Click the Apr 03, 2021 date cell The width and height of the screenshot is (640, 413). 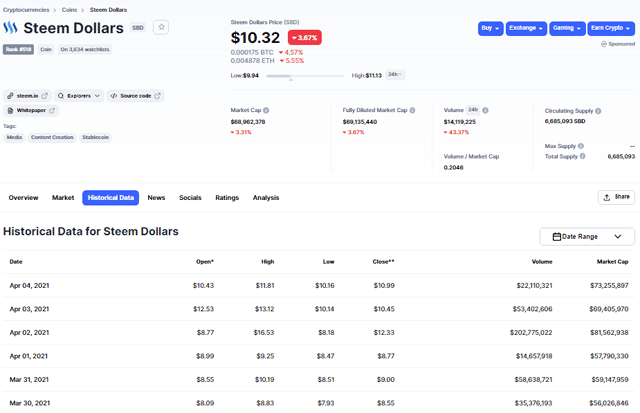(x=29, y=309)
